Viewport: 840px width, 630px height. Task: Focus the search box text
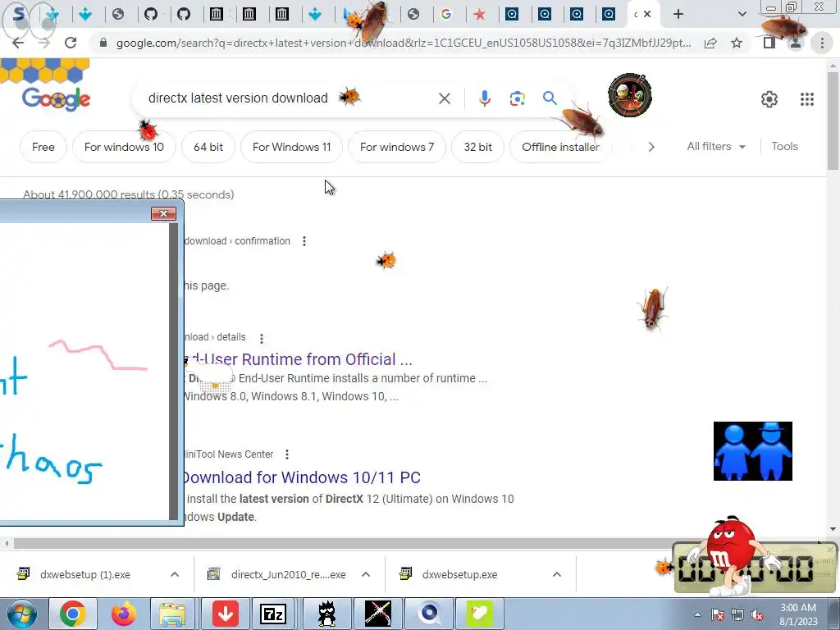pyautogui.click(x=238, y=98)
